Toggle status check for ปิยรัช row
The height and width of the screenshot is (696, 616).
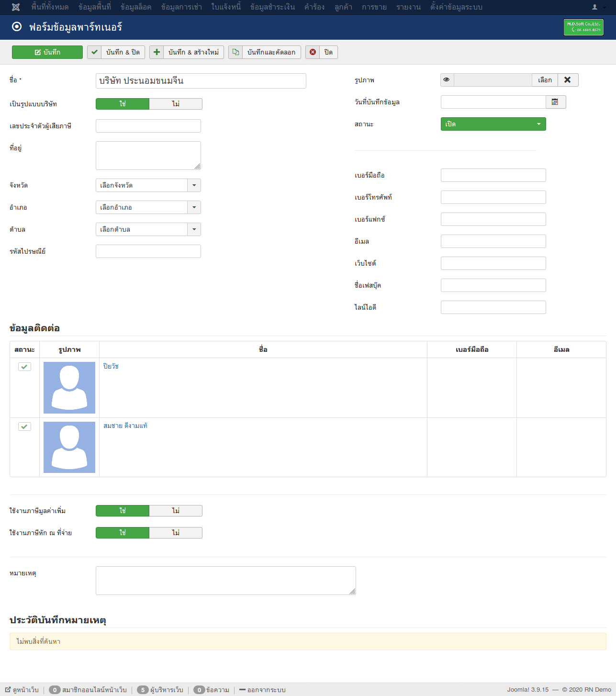click(x=24, y=367)
